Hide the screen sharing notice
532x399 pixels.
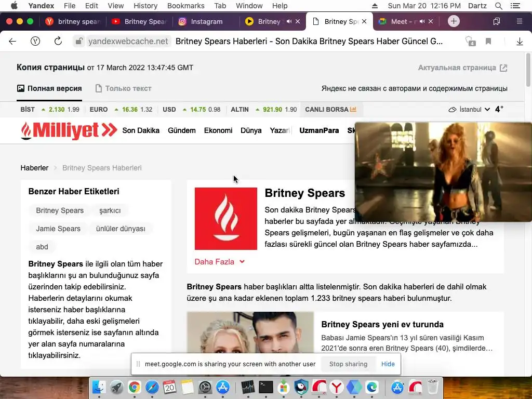388,364
